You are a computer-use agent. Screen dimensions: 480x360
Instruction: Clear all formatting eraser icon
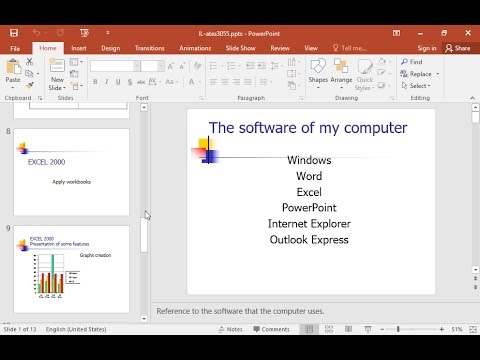[197, 66]
